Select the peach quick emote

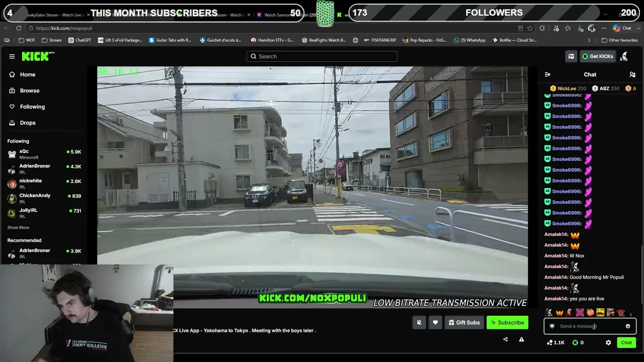tap(590, 313)
